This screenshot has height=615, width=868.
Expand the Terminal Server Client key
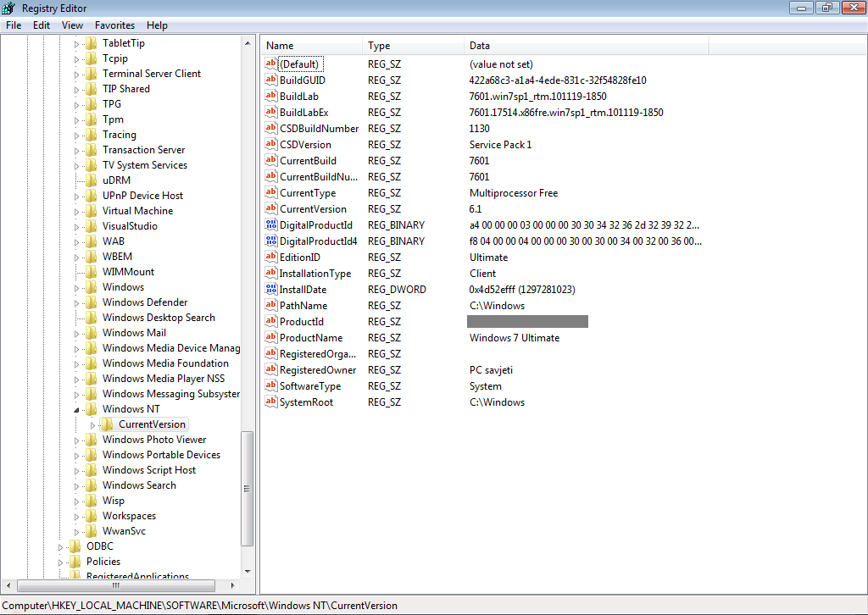76,74
